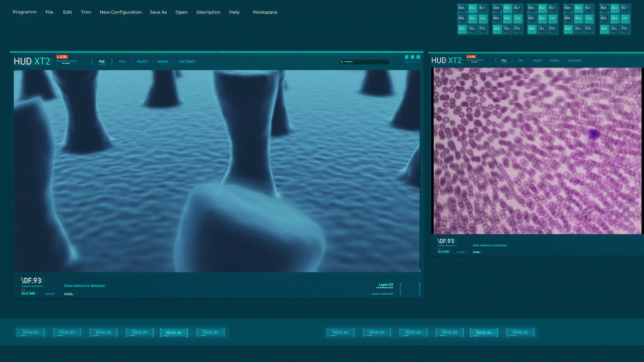The height and width of the screenshot is (362, 644).
Task: Click the 026 tile in first grid
Action: (x=462, y=8)
